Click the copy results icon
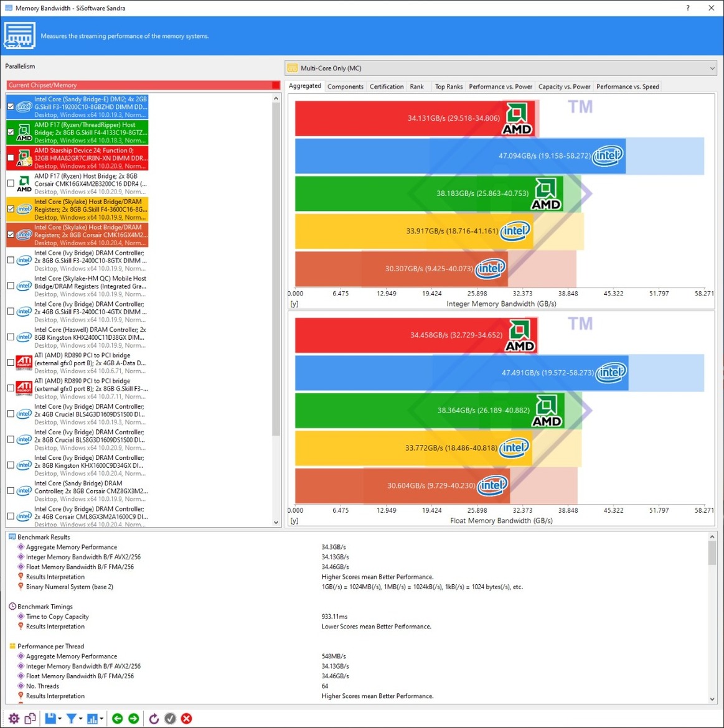The height and width of the screenshot is (728, 724). click(30, 718)
